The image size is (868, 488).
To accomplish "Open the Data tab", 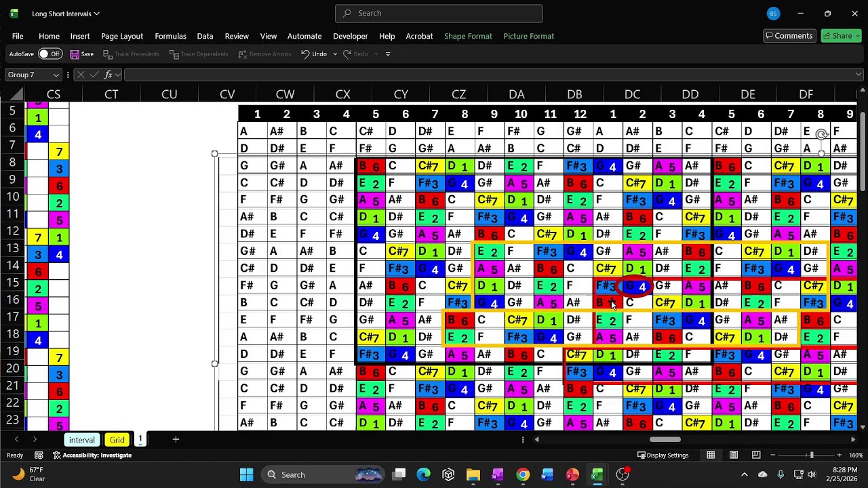I will point(205,36).
